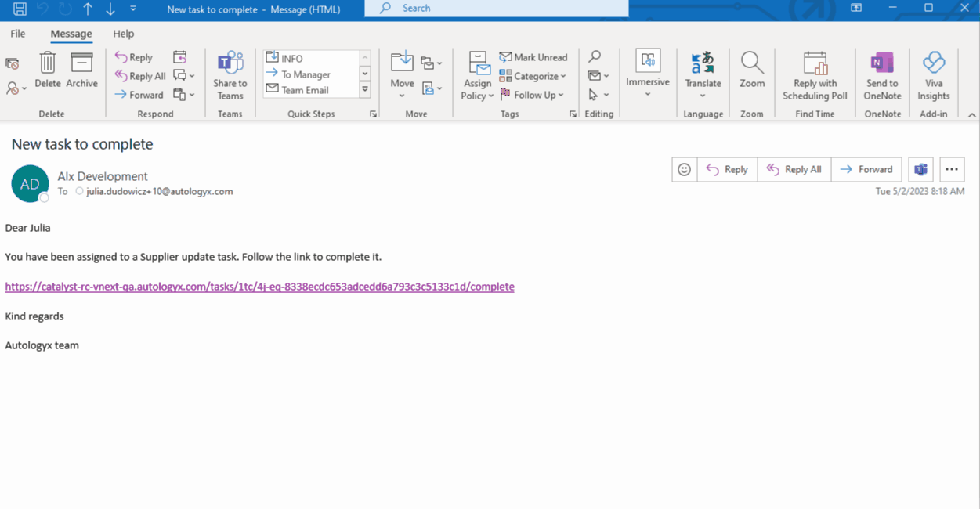
Task: Open the Categorize dropdown
Action: coord(533,76)
